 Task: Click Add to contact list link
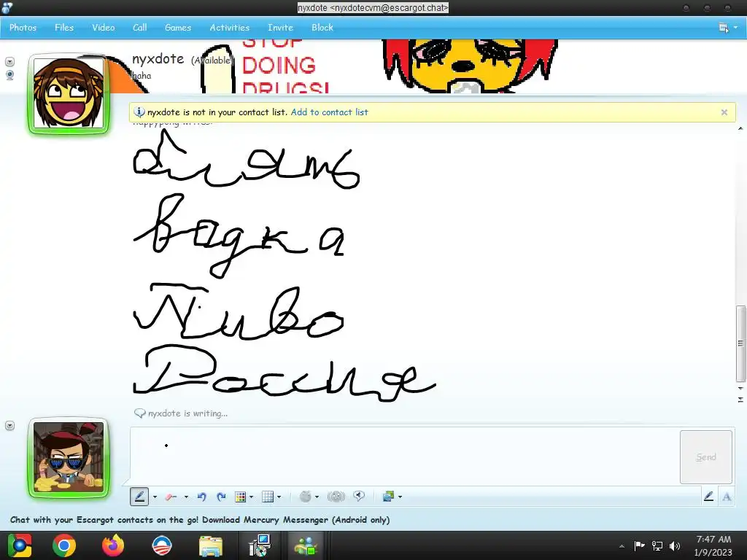(329, 112)
